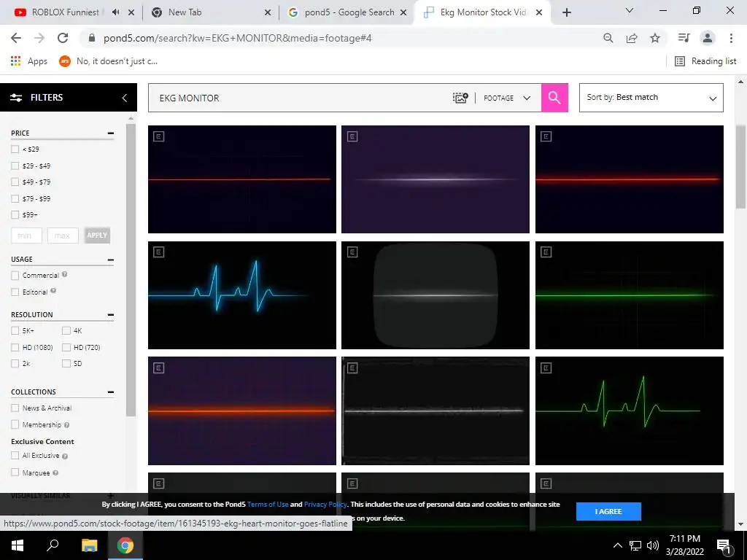Open the Sort by Best match dropdown
This screenshot has height=560, width=747.
(x=651, y=98)
